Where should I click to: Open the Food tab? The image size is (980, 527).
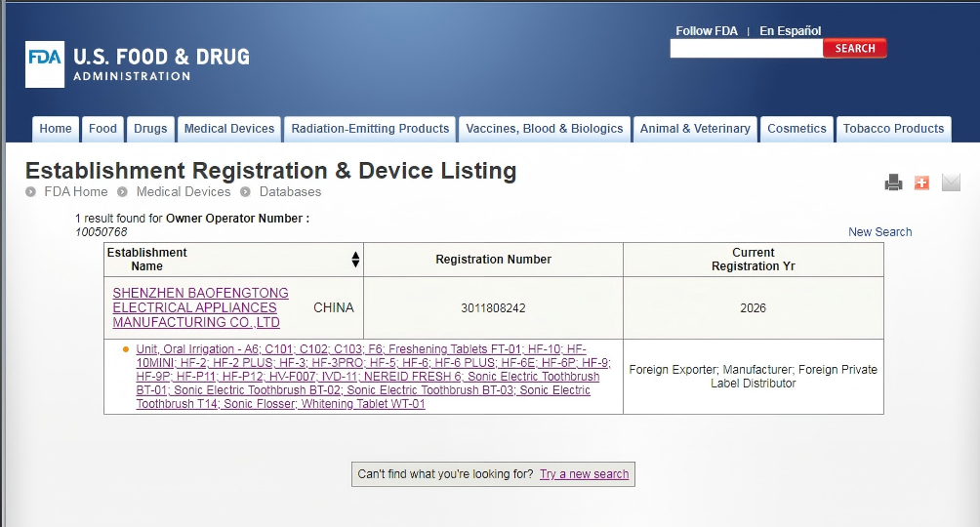102,129
